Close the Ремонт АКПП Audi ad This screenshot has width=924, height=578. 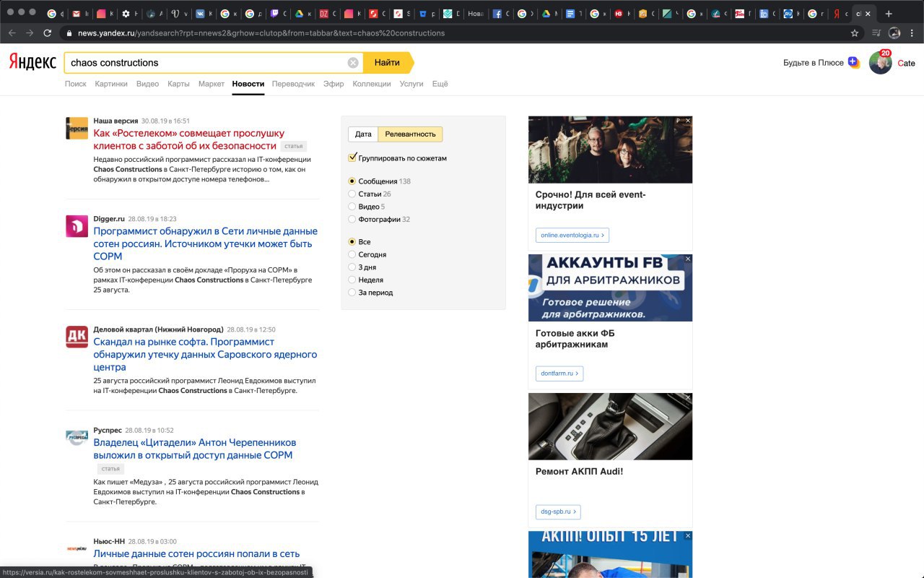(688, 397)
